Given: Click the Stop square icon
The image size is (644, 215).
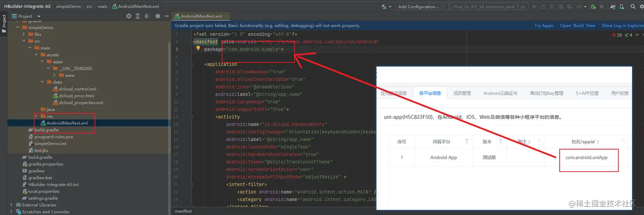Looking at the screenshot, I should [x=602, y=7].
